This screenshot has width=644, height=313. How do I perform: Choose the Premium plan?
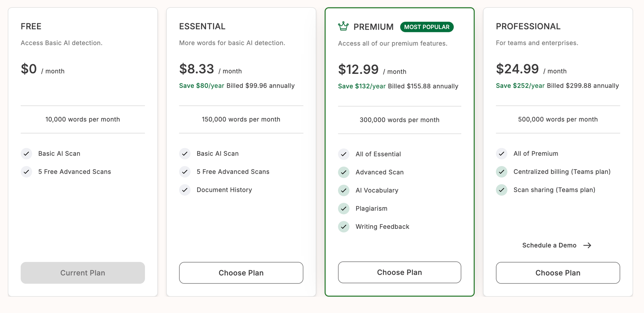[x=399, y=272]
